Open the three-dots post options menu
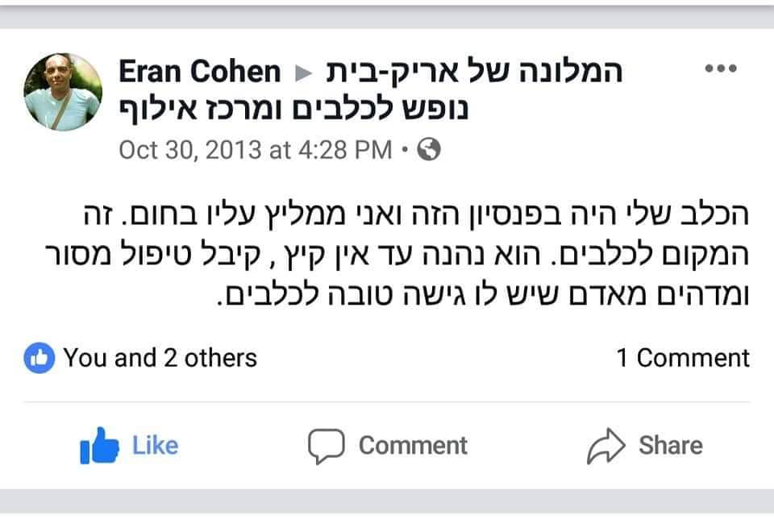The height and width of the screenshot is (532, 774). [721, 69]
